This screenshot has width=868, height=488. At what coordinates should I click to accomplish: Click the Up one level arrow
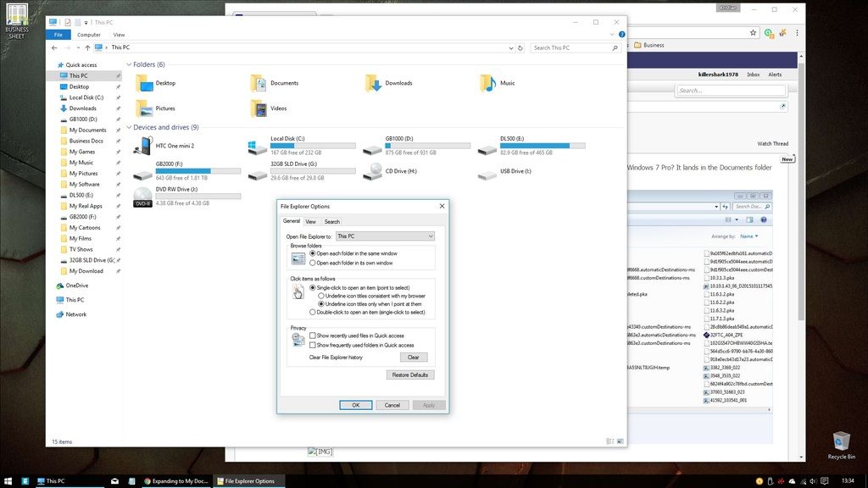[x=87, y=48]
